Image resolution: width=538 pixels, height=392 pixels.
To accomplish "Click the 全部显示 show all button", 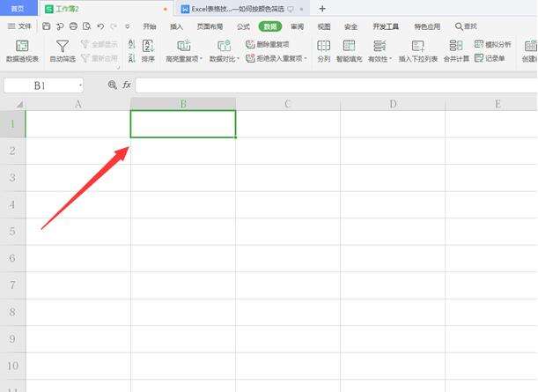I will 99,44.
